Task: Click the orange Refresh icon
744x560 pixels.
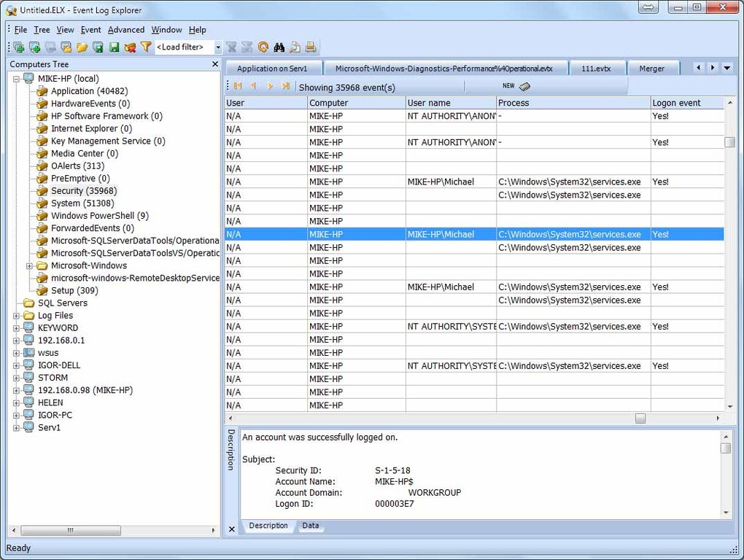Action: (263, 47)
